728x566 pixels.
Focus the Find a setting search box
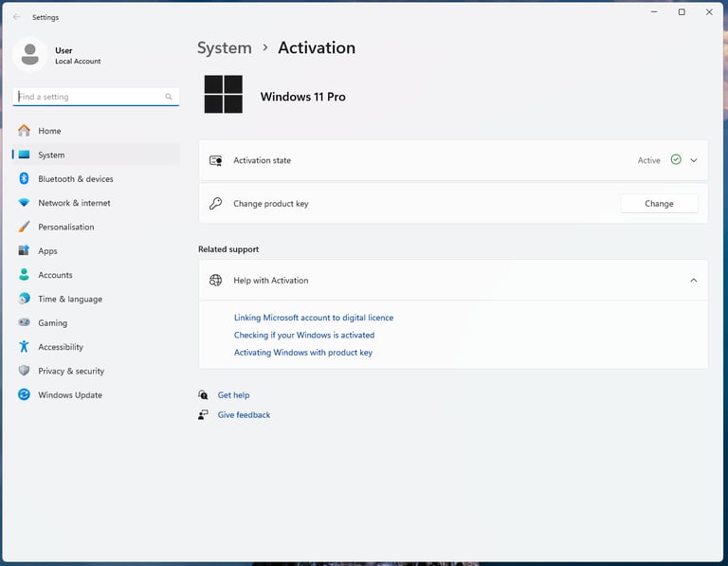click(96, 97)
